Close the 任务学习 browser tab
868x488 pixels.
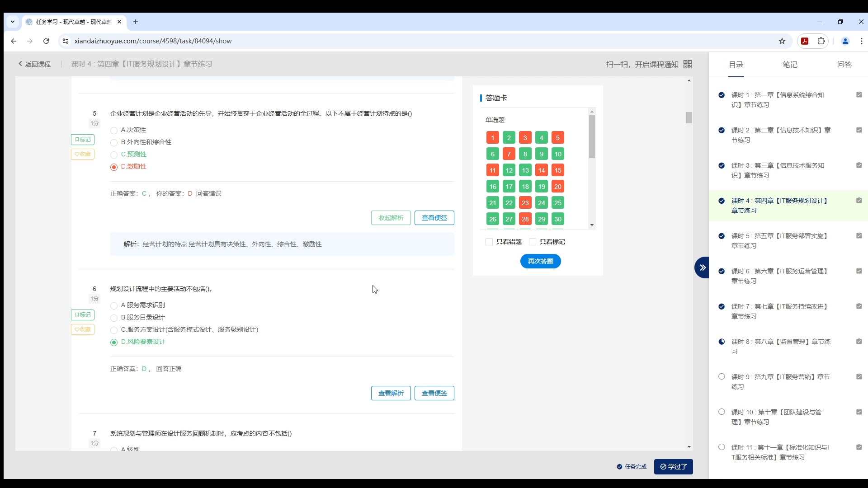pos(119,22)
